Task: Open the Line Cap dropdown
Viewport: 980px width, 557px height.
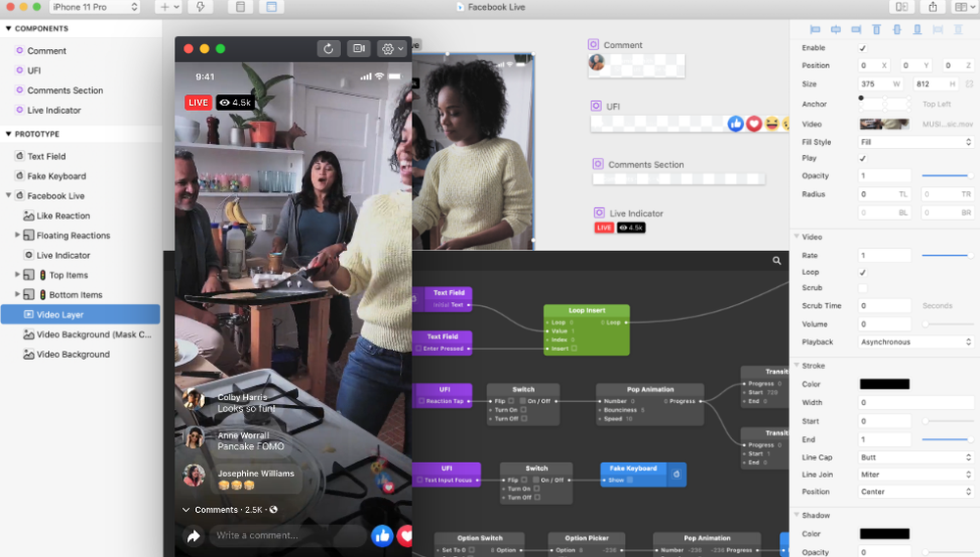Action: click(x=916, y=458)
